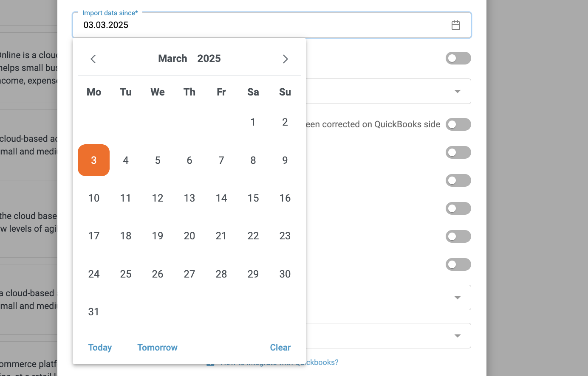The image size is (588, 376).
Task: Pick March 20 in the calendar
Action: (x=189, y=236)
